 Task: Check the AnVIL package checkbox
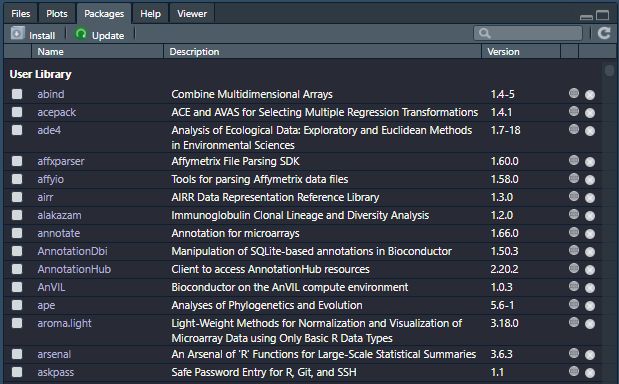tap(17, 287)
